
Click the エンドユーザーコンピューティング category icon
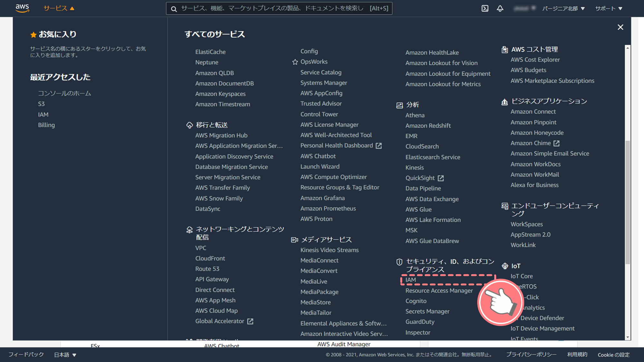[x=505, y=206]
